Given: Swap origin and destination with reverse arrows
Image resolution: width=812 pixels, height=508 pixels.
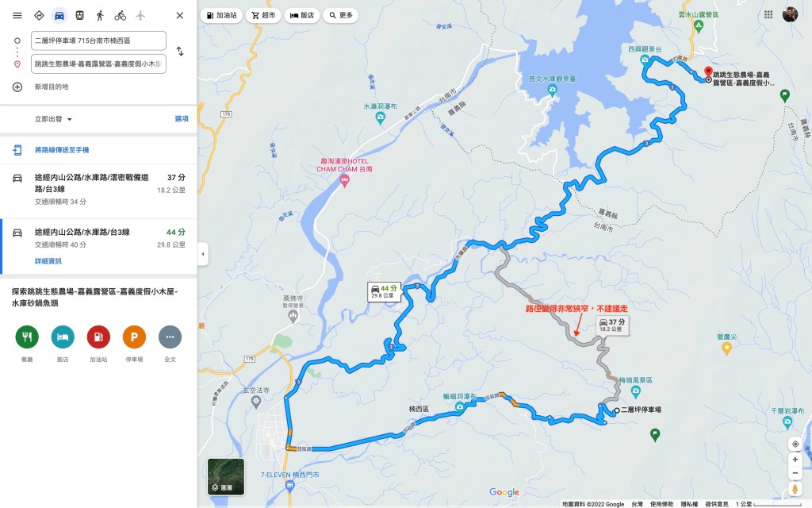Looking at the screenshot, I should 180,52.
